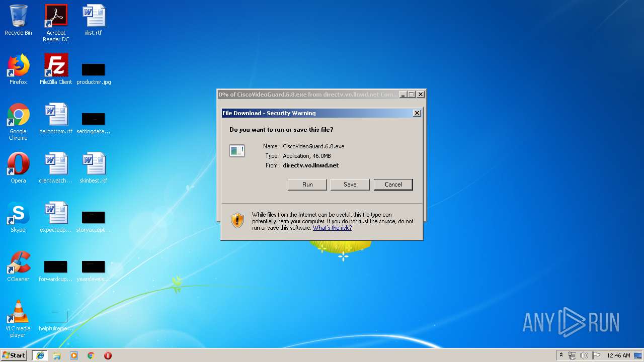Image resolution: width=644 pixels, height=362 pixels.
Task: Minimize the CiscoVideoGuard download progress window
Action: coord(403,95)
